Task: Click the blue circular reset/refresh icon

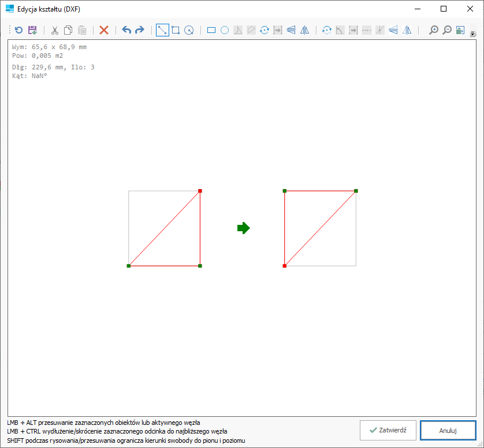Action: (x=19, y=30)
